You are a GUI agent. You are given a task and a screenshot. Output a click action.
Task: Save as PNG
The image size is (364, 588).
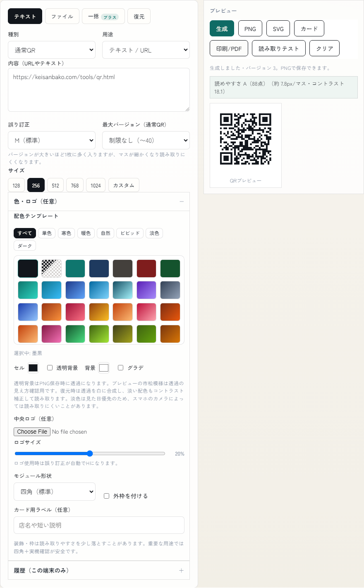250,29
